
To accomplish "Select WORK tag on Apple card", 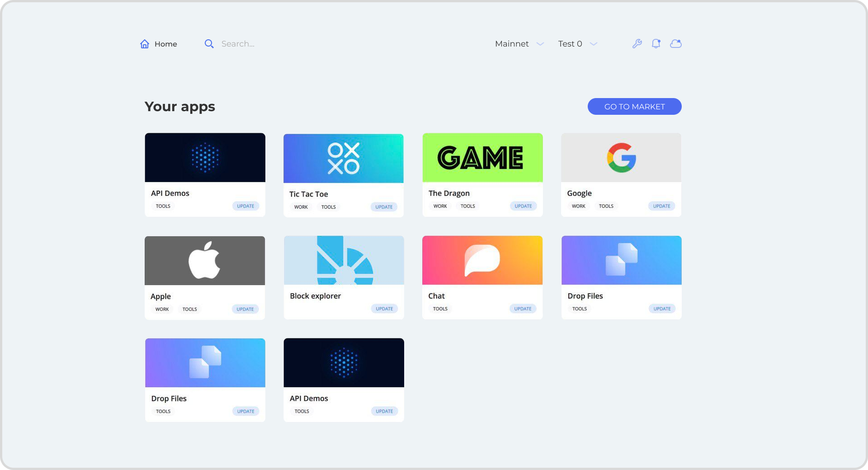I will pos(162,309).
